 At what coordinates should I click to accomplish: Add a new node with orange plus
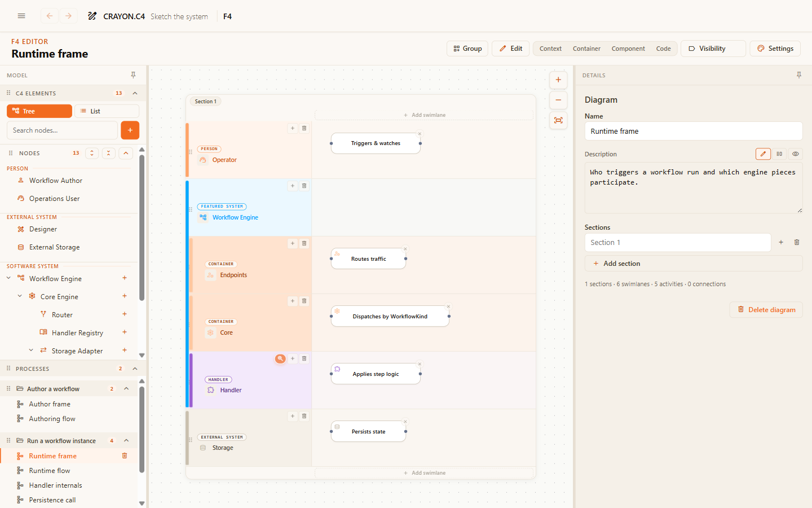point(130,130)
